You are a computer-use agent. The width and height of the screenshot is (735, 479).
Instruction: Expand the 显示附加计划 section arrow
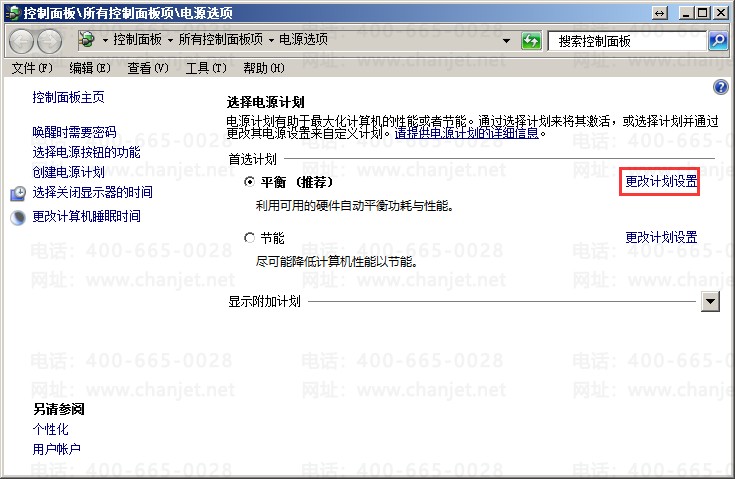pyautogui.click(x=710, y=301)
